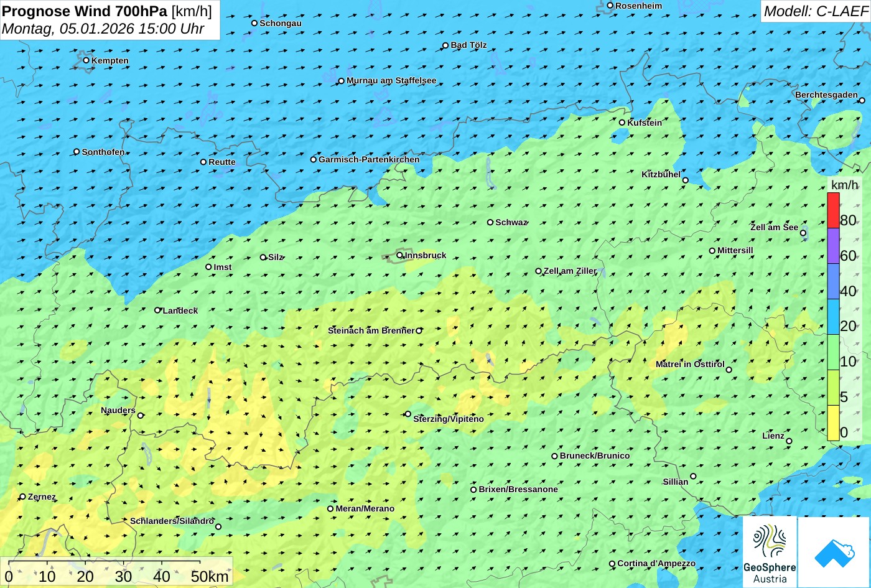Click the legend value 40
This screenshot has width=871, height=588.
[848, 291]
